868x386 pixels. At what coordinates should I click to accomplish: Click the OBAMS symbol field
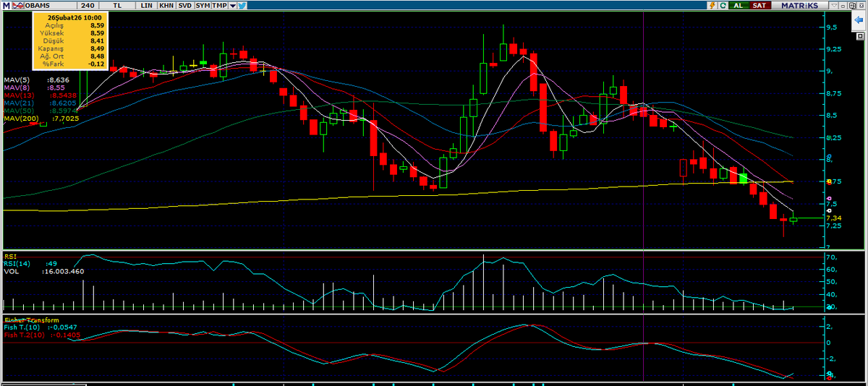[51, 5]
